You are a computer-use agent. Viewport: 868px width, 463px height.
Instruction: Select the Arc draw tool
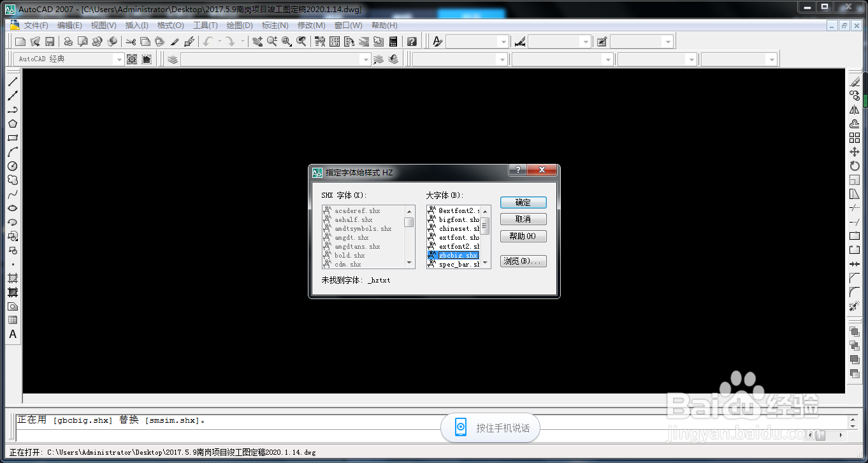(13, 152)
